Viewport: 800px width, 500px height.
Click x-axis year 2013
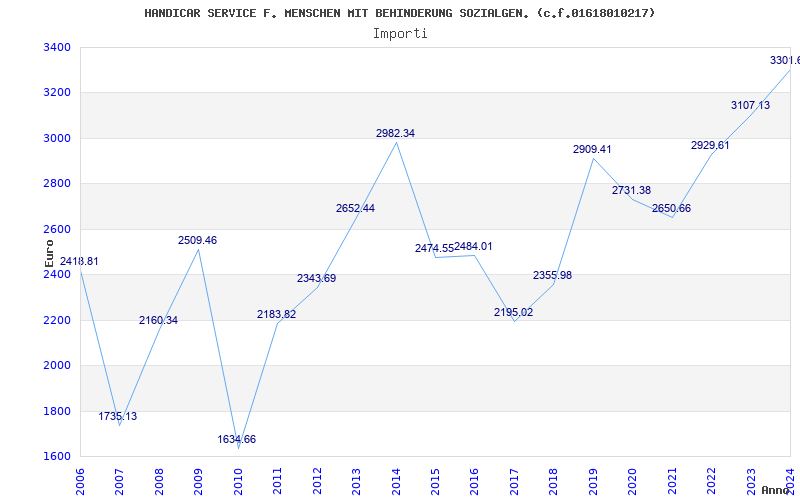(x=356, y=481)
